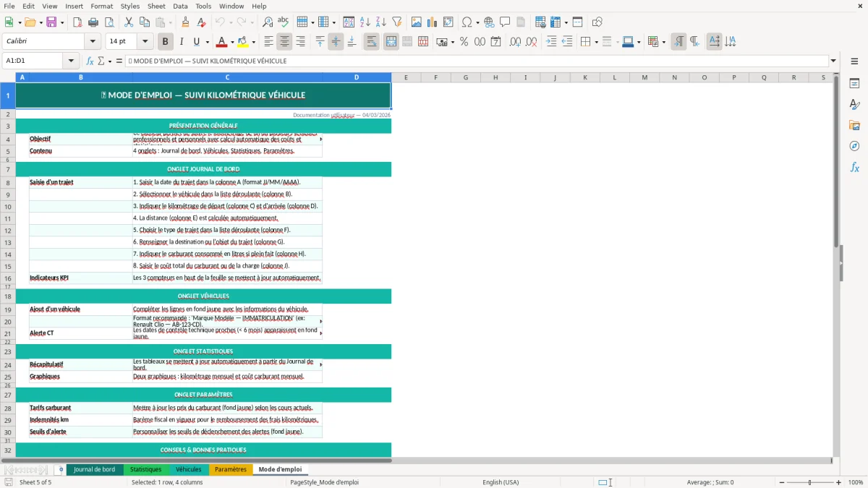
Task: Open Function Wizard fx icon
Action: click(90, 61)
